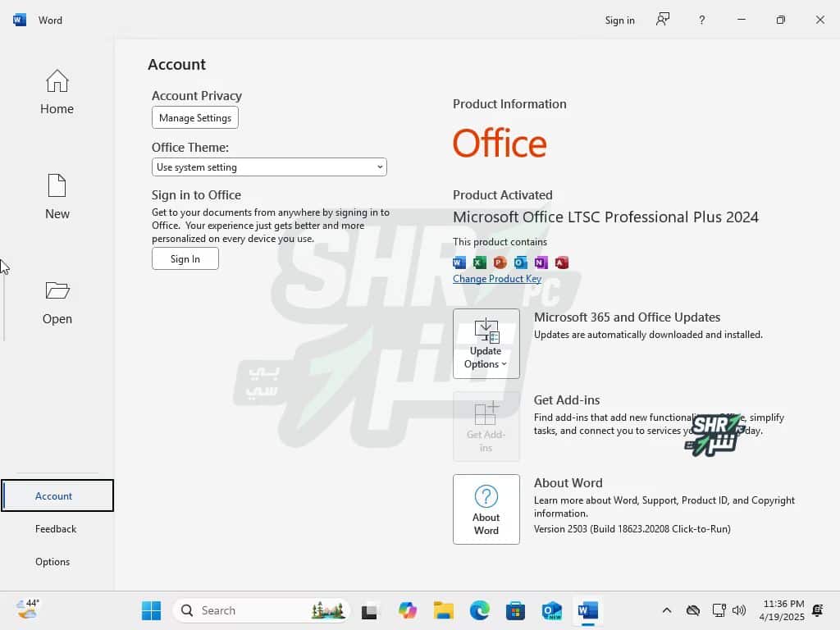Click the Manage Settings button

(x=195, y=118)
